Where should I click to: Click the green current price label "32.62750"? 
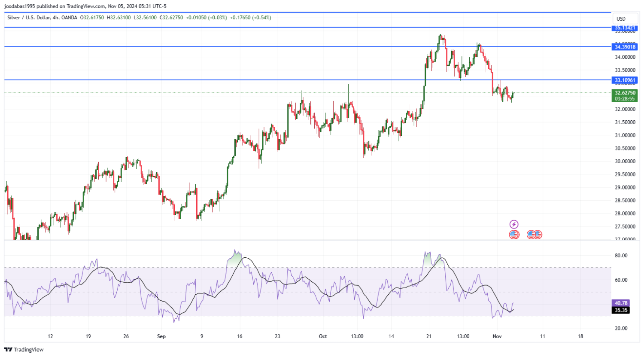(625, 93)
